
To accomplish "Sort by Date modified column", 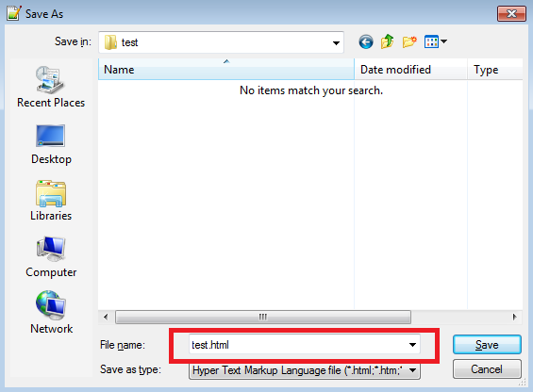I will pyautogui.click(x=410, y=70).
